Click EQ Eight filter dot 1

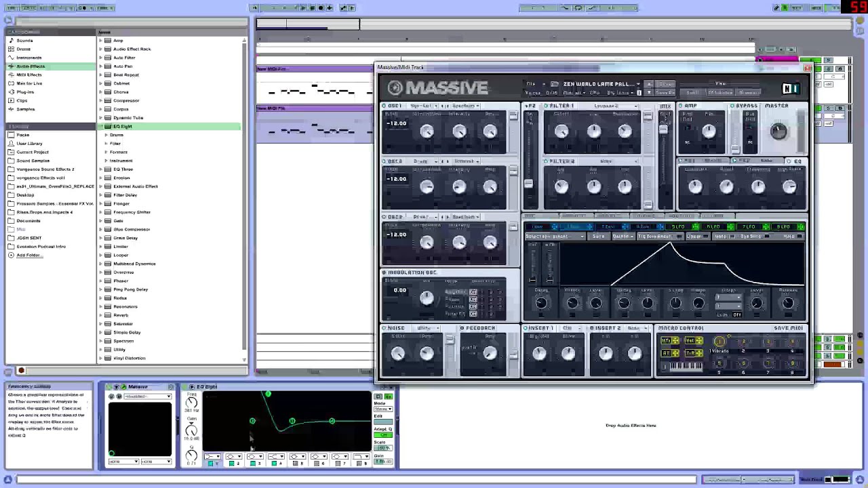tap(269, 394)
